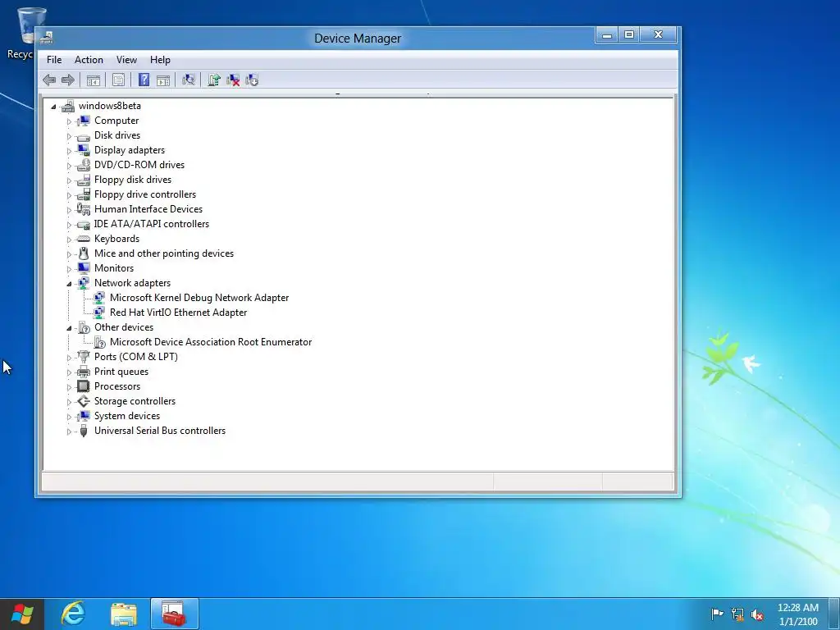Click the Uninstall device toolbar icon
Viewport: 840px width, 630px height.
(x=233, y=80)
